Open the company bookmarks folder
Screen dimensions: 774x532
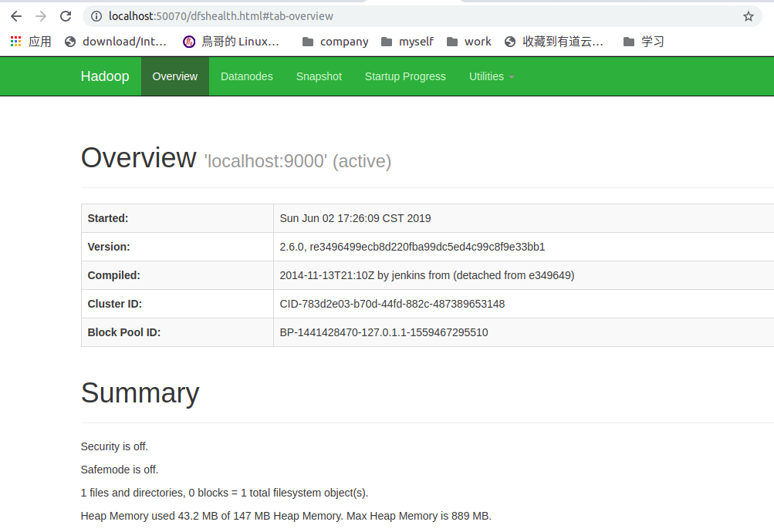pyautogui.click(x=335, y=42)
